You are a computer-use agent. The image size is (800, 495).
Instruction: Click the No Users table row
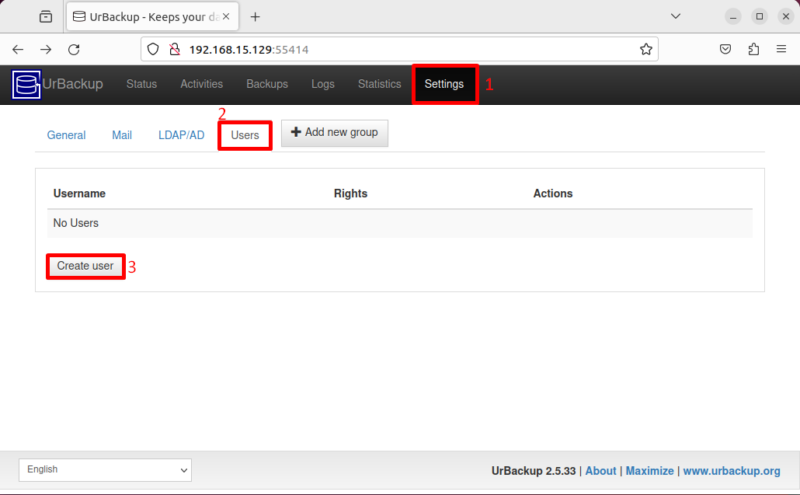(x=399, y=224)
